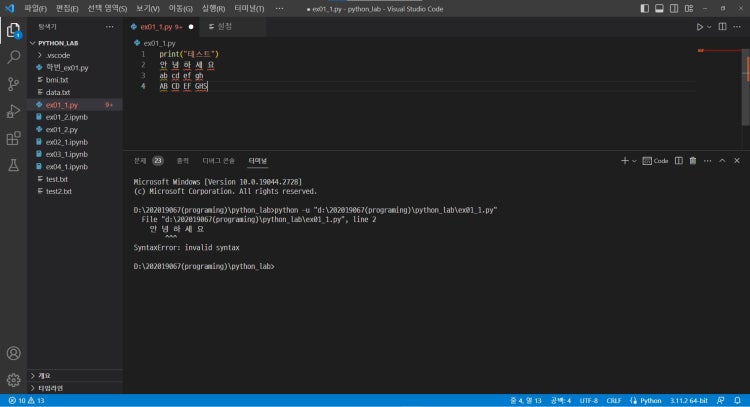
Task: Switch to the Output panel tab
Action: click(183, 161)
